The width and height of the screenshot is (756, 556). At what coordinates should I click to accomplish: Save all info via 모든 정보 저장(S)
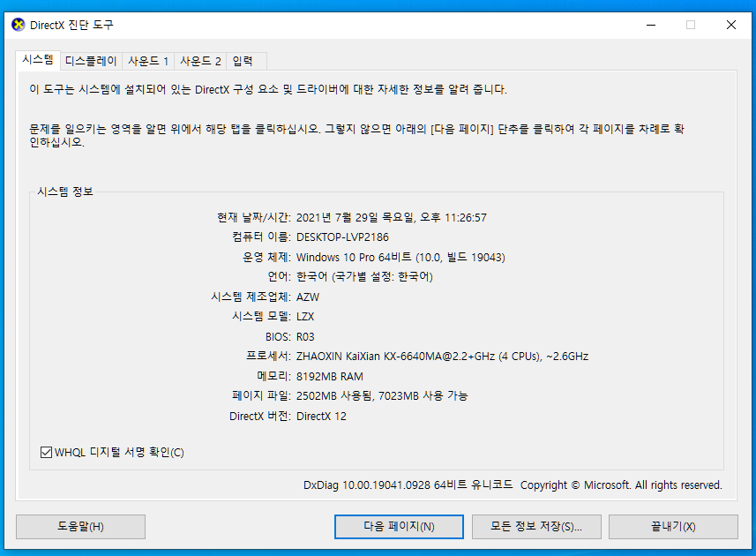click(536, 527)
